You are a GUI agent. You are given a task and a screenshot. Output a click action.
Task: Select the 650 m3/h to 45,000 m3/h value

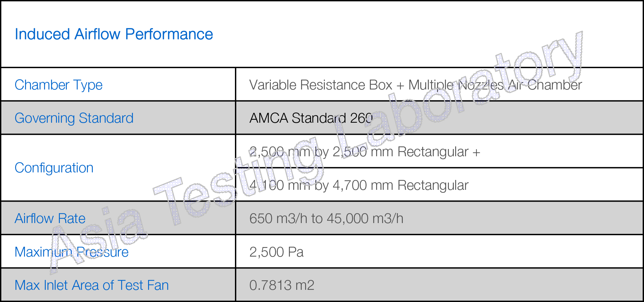coord(326,218)
